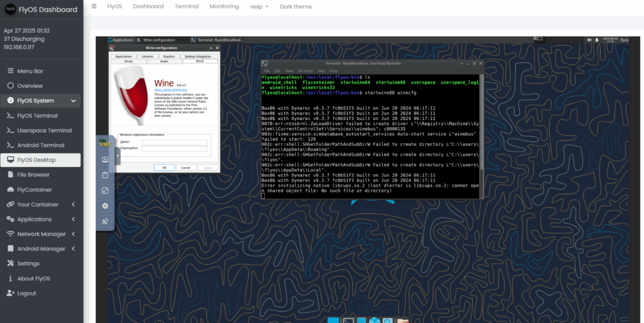The image size is (644, 323).
Task: Open File Browser from the sidebar
Action: [33, 175]
